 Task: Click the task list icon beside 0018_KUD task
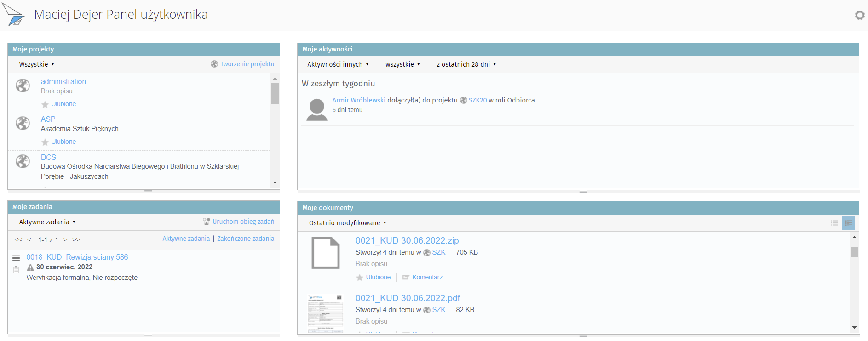coord(16,258)
